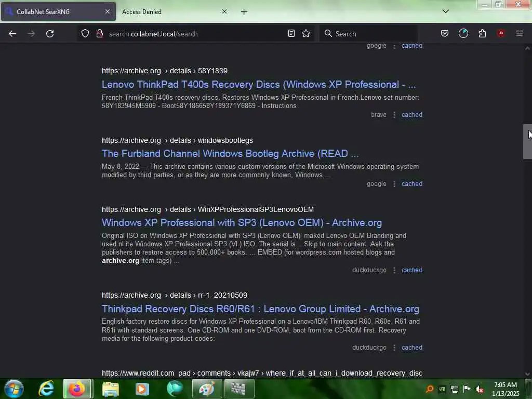
Task: Click the forward navigation arrow
Action: click(31, 34)
